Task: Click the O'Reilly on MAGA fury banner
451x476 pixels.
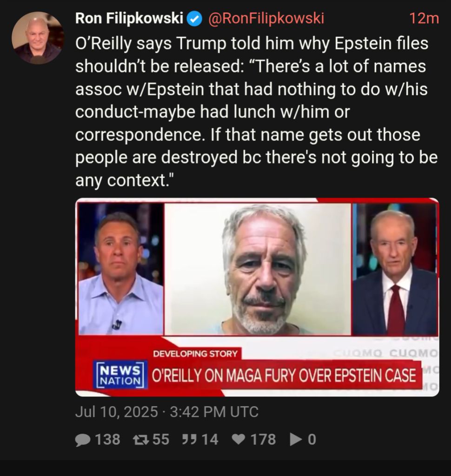Action: 284,376
